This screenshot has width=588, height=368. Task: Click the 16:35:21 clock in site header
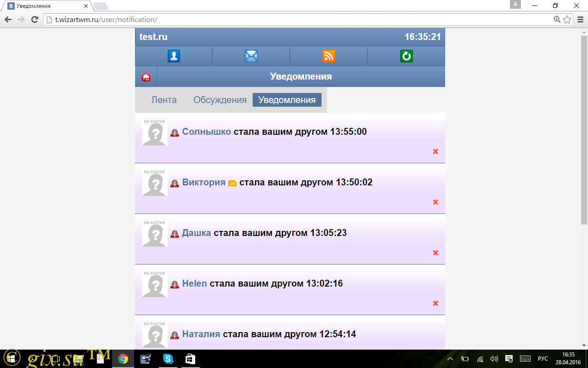(x=423, y=37)
